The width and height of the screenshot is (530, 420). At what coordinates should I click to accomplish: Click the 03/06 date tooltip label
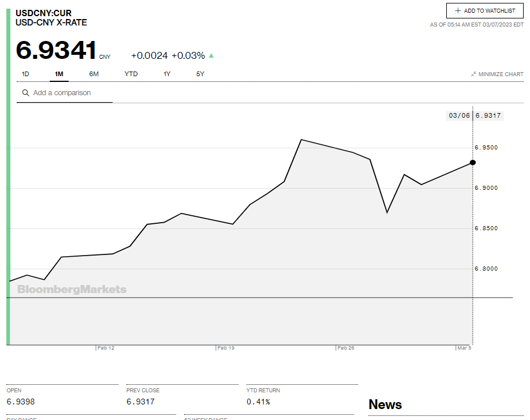point(459,115)
